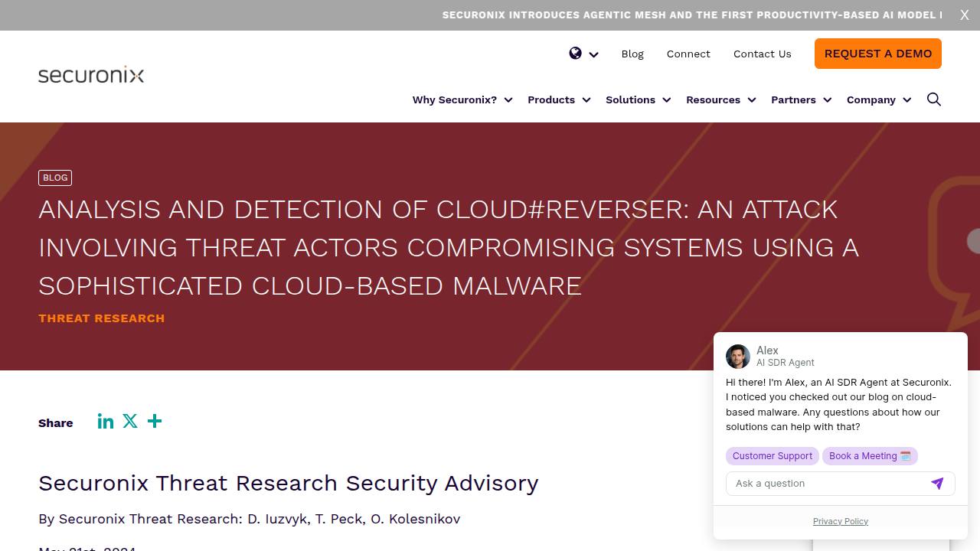Open more share options plus icon
This screenshot has width=980, height=551.
click(x=155, y=421)
